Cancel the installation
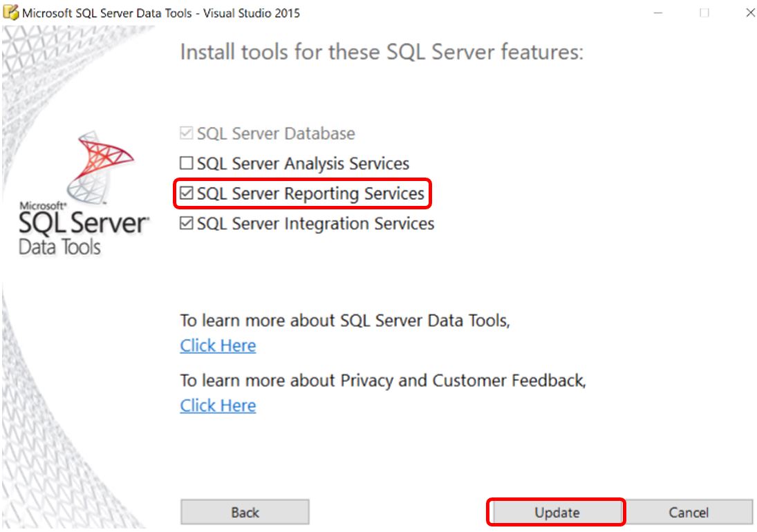The image size is (757, 532). point(689,513)
